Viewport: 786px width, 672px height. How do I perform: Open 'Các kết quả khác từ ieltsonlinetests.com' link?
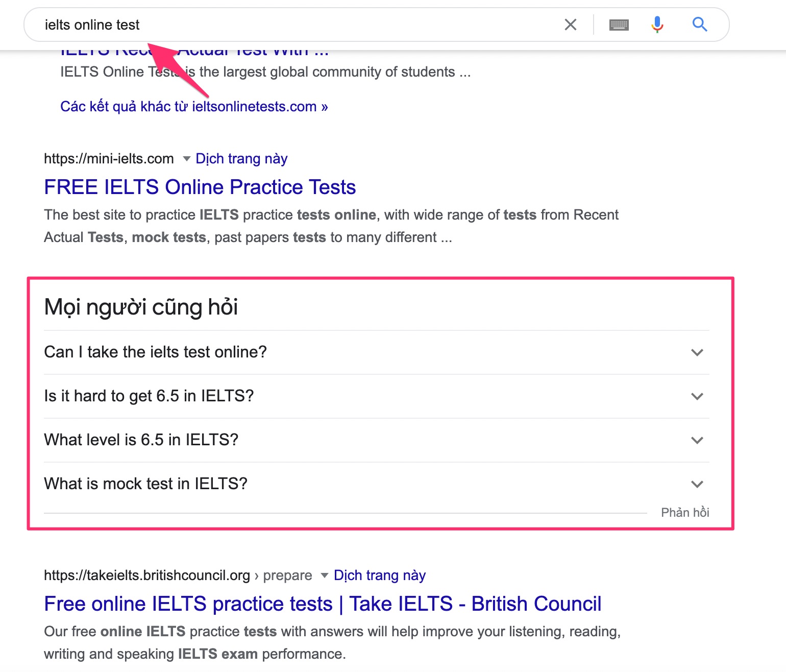[x=194, y=107]
